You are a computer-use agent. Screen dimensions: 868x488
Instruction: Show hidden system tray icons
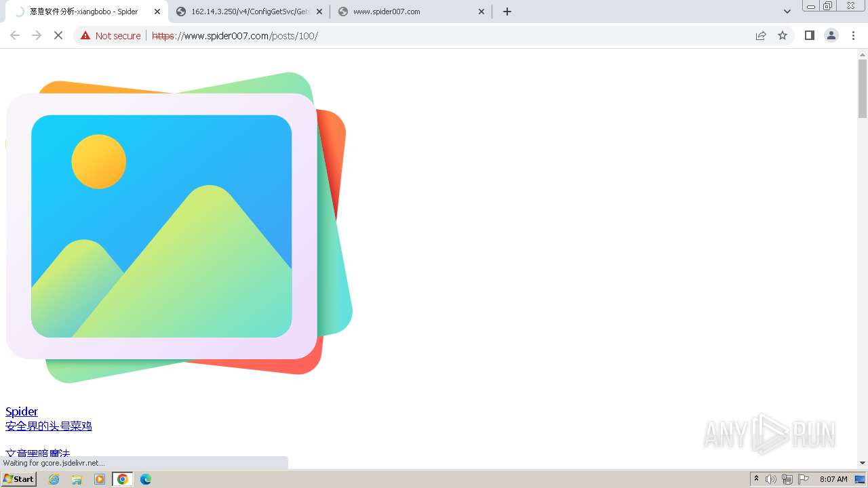pyautogui.click(x=756, y=479)
